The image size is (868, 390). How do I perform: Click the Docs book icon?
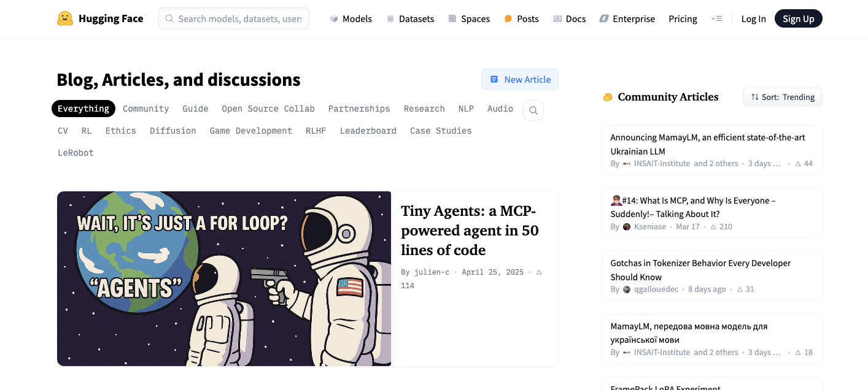(x=557, y=19)
